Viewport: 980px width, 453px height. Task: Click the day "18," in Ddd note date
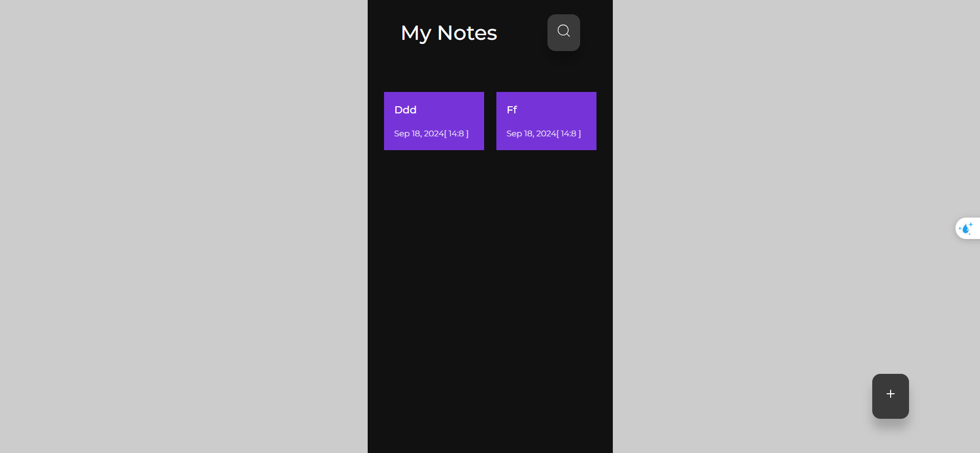click(x=417, y=134)
